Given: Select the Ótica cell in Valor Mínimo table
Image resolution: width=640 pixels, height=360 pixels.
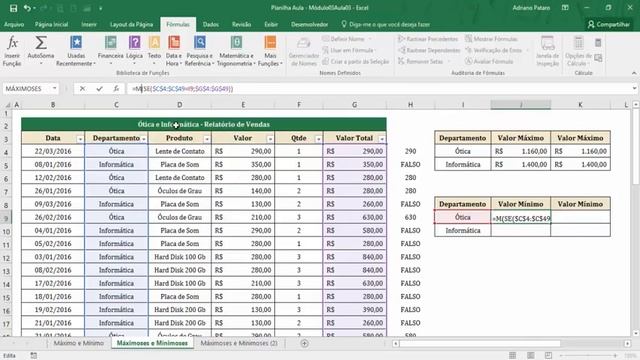Looking at the screenshot, I should click(462, 217).
